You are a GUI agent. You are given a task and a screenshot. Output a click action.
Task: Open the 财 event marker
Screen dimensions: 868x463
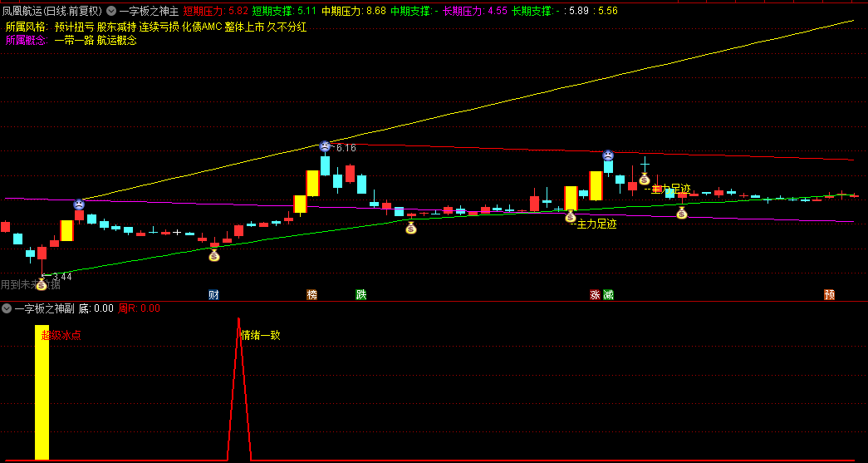[x=213, y=294]
